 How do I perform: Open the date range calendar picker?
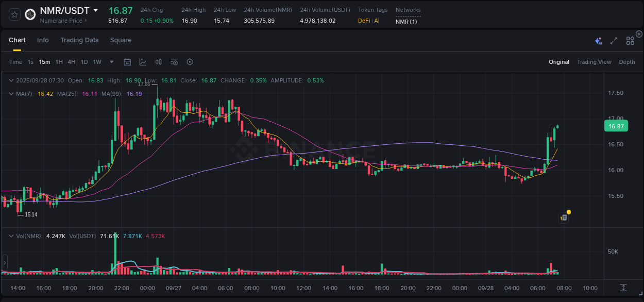pos(127,62)
